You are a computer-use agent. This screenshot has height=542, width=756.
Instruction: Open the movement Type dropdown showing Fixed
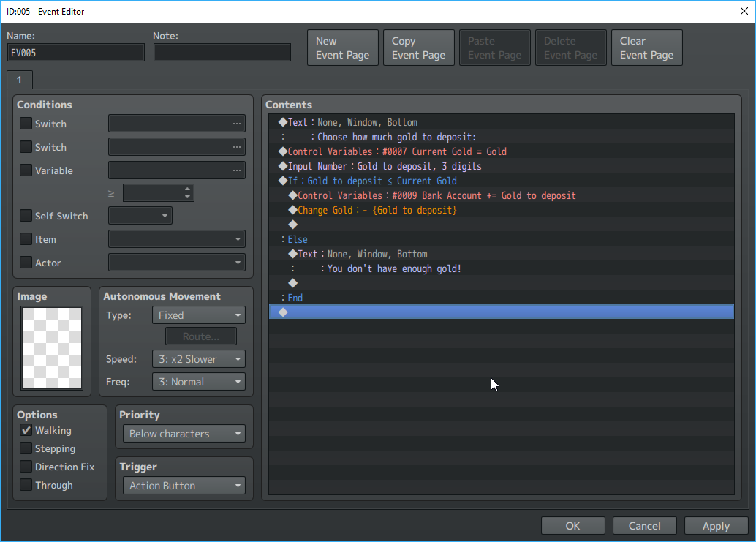199,315
